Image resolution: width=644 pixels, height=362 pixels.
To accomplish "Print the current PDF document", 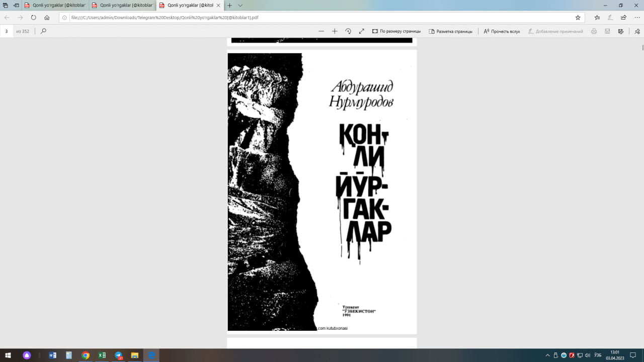I will click(x=594, y=31).
